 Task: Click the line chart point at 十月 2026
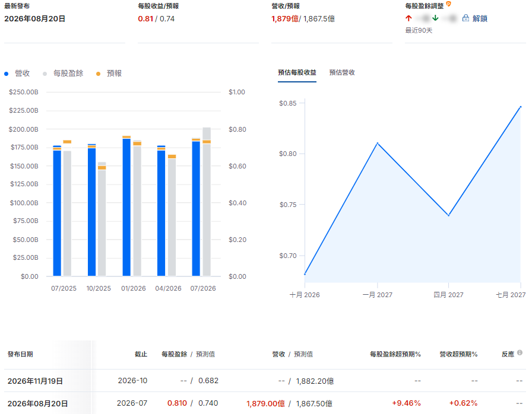pyautogui.click(x=305, y=274)
